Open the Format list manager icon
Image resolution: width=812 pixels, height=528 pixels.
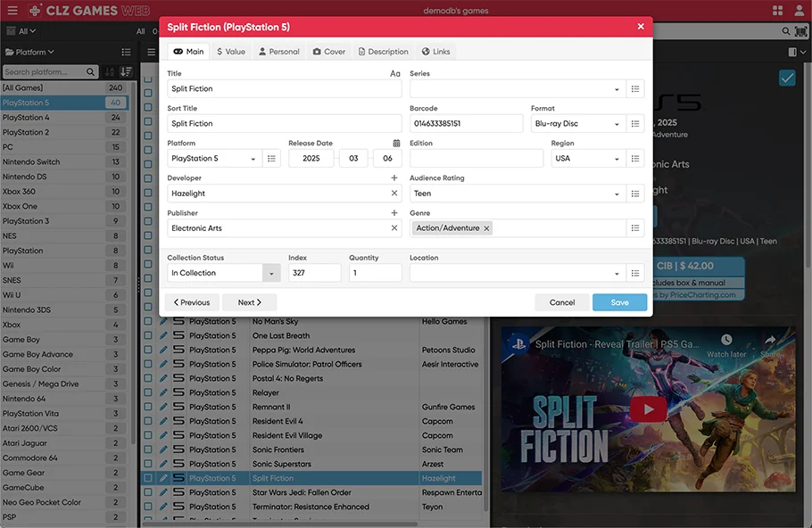(635, 124)
